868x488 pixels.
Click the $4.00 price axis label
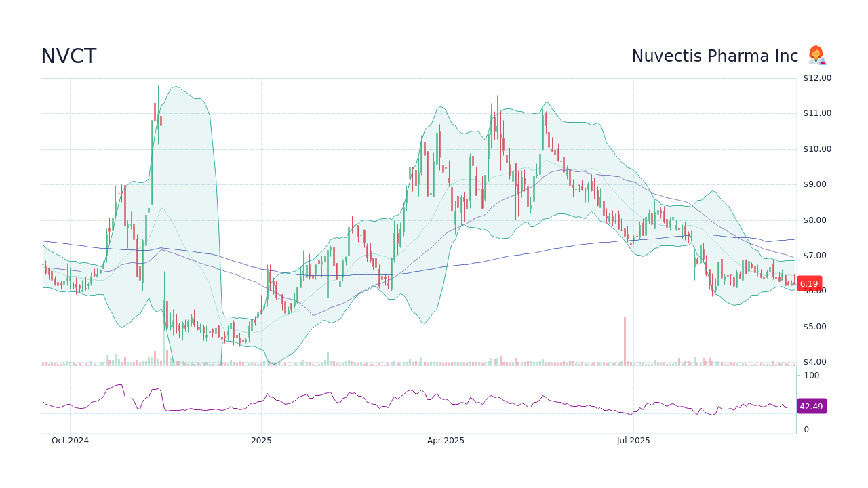pos(814,361)
